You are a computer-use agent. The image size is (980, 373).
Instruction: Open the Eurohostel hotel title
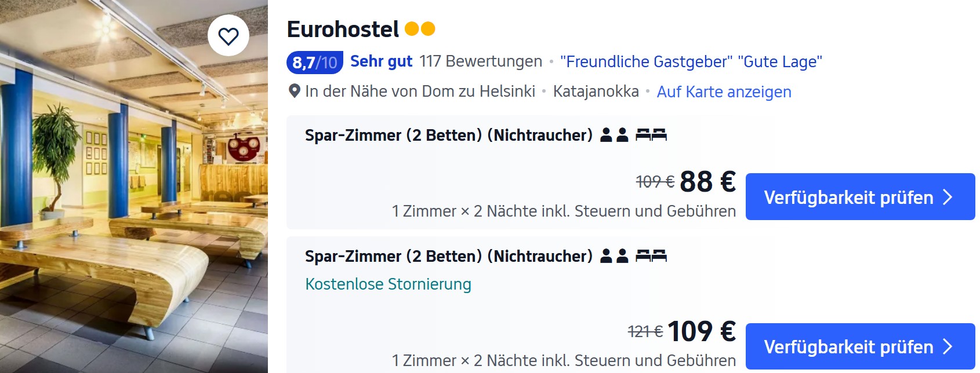pyautogui.click(x=343, y=30)
